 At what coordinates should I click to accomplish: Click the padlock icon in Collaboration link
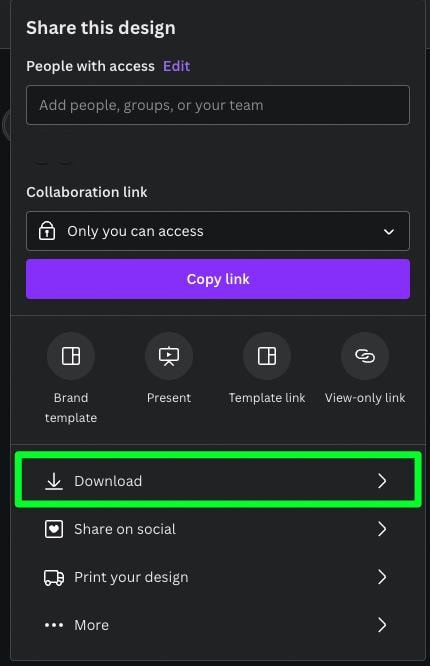(x=47, y=231)
